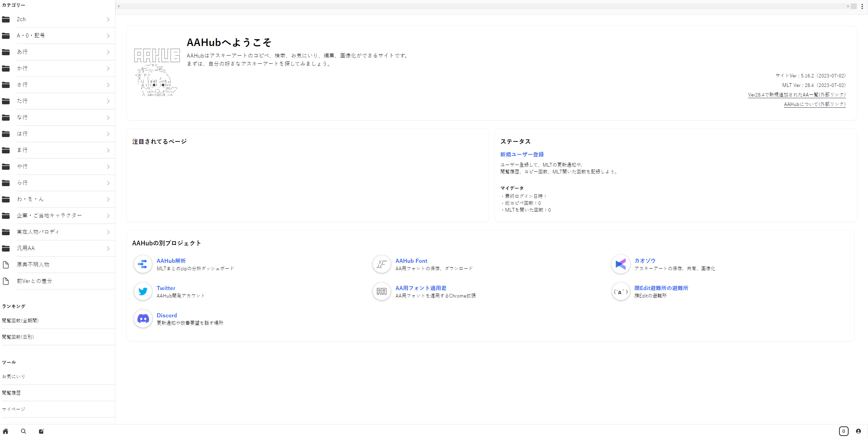This screenshot has width=868, height=438.
Task: Open お気に入り in tools menu
Action: (14, 377)
